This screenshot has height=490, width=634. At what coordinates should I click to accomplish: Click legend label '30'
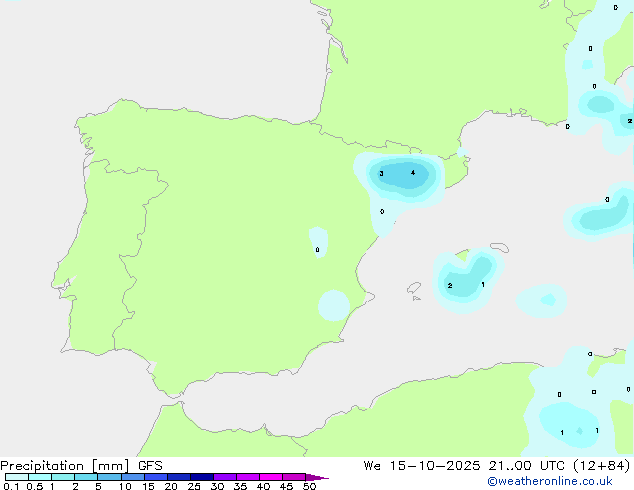coord(217,486)
